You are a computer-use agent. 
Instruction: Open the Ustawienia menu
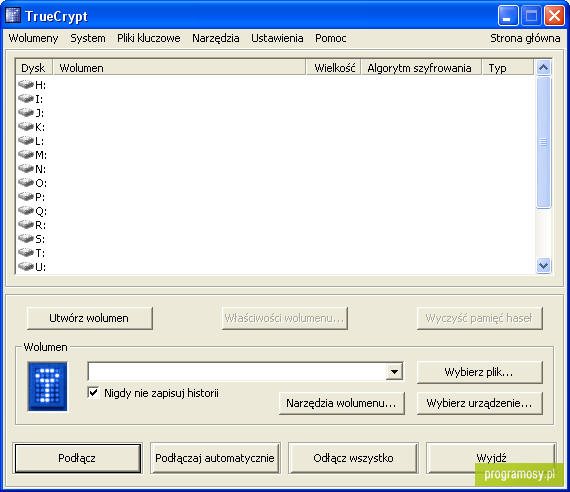pos(277,38)
